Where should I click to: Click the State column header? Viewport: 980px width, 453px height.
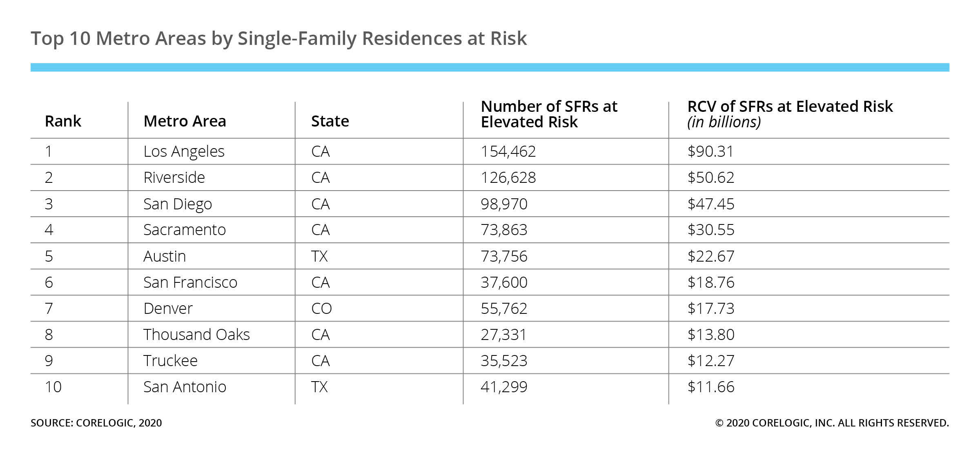click(x=330, y=121)
